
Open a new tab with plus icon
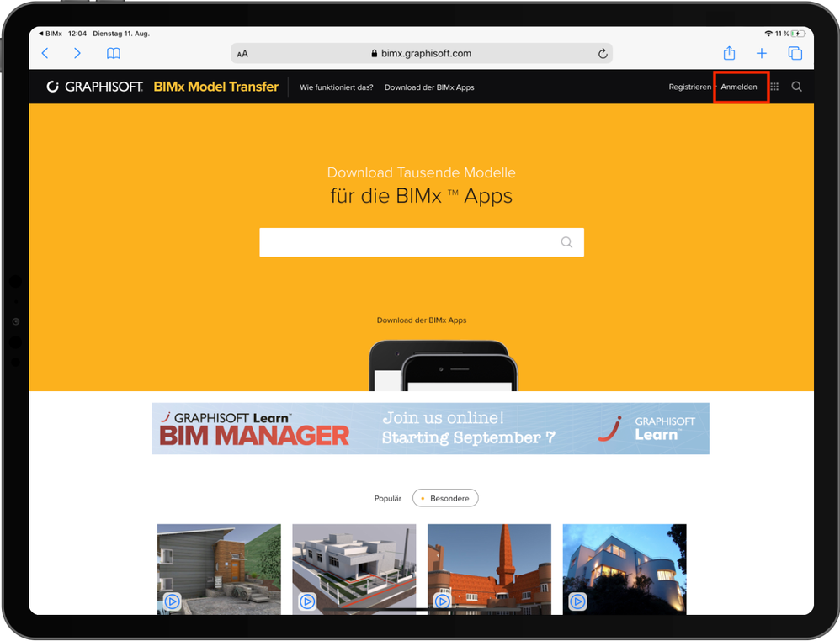pos(761,53)
